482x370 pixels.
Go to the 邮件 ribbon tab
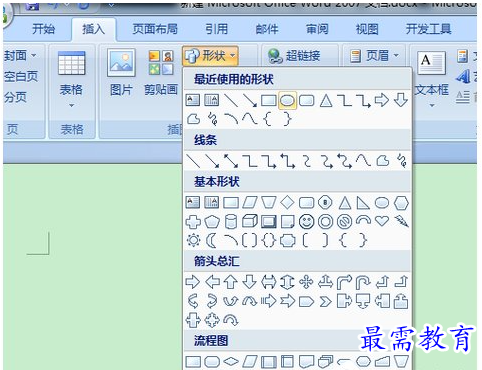[267, 29]
